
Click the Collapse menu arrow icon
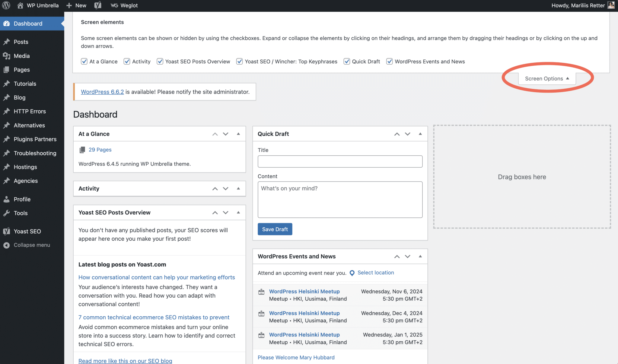6,245
